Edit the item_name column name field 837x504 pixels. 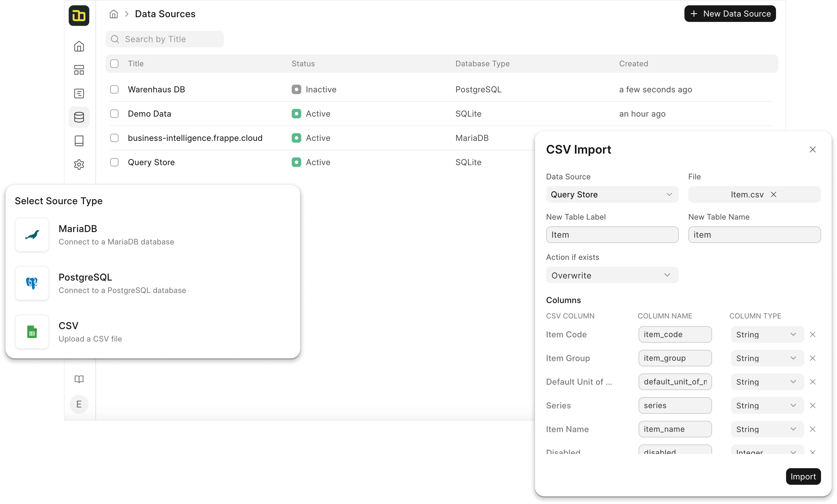pyautogui.click(x=675, y=429)
